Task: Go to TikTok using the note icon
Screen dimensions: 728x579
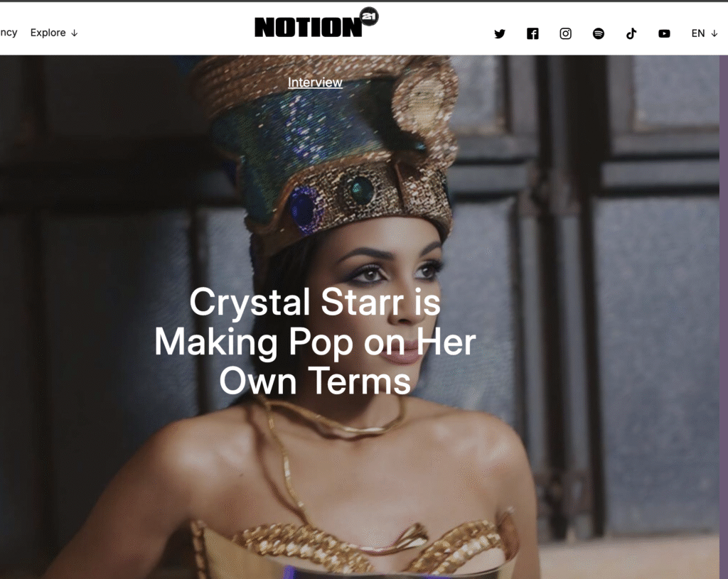Action: pyautogui.click(x=631, y=33)
